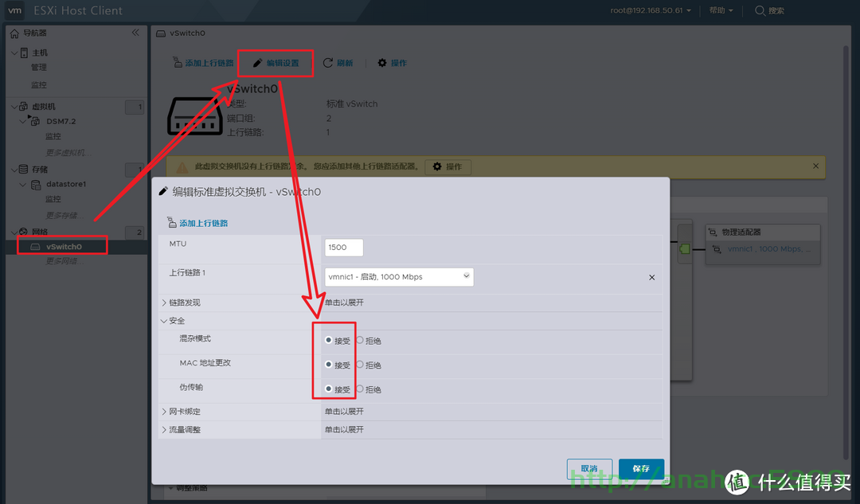Collapse the virtual machines tree node
860x504 pixels.
[x=14, y=107]
